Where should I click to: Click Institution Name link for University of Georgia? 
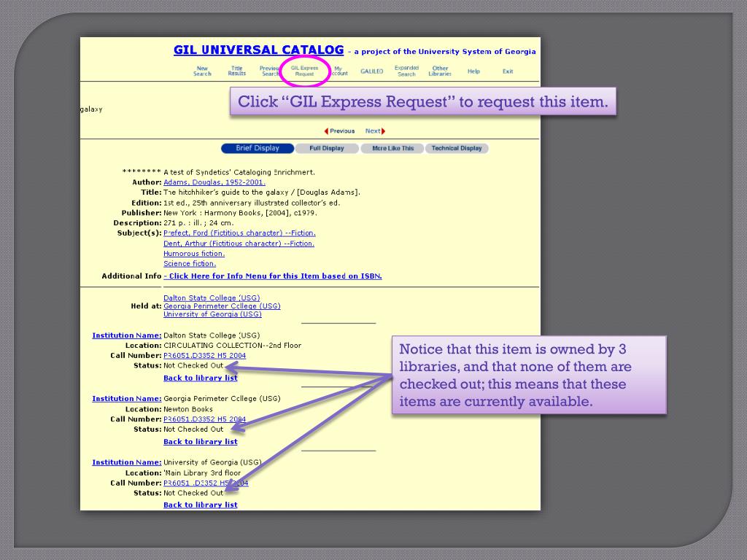pyautogui.click(x=127, y=463)
